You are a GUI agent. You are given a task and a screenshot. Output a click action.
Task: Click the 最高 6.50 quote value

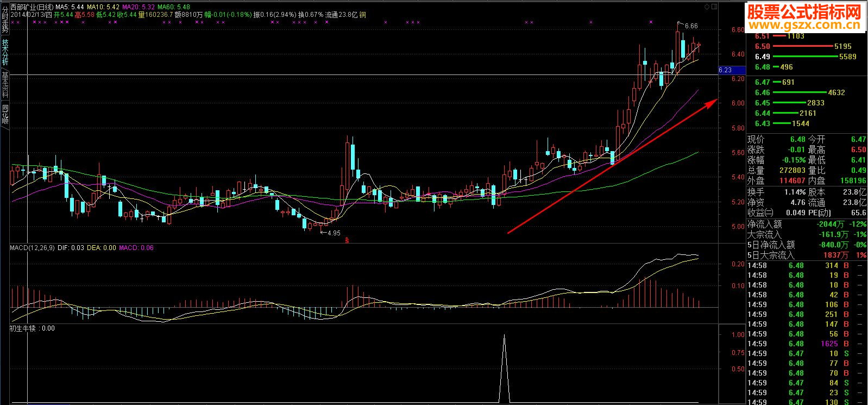point(859,150)
